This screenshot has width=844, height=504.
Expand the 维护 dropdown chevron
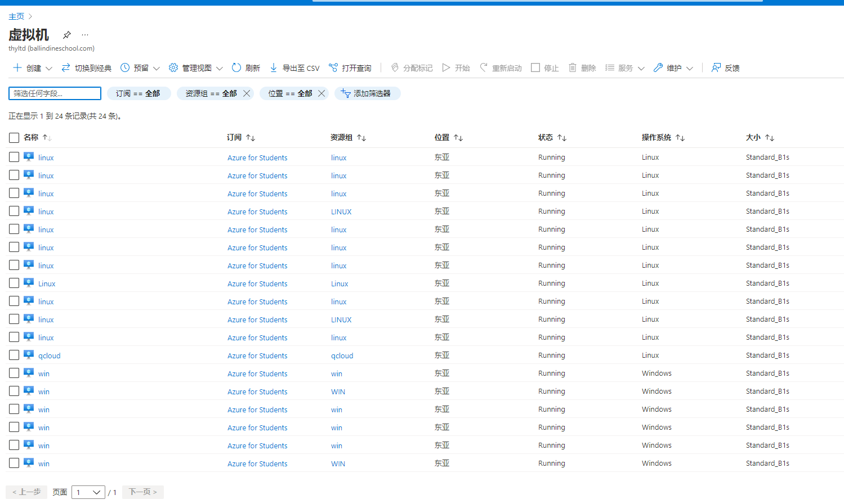(x=690, y=68)
